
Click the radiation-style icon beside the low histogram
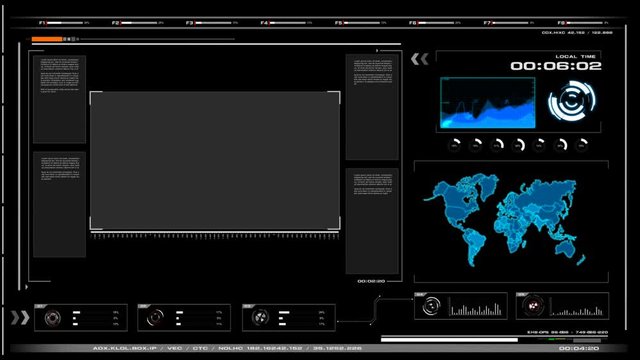coord(533,306)
